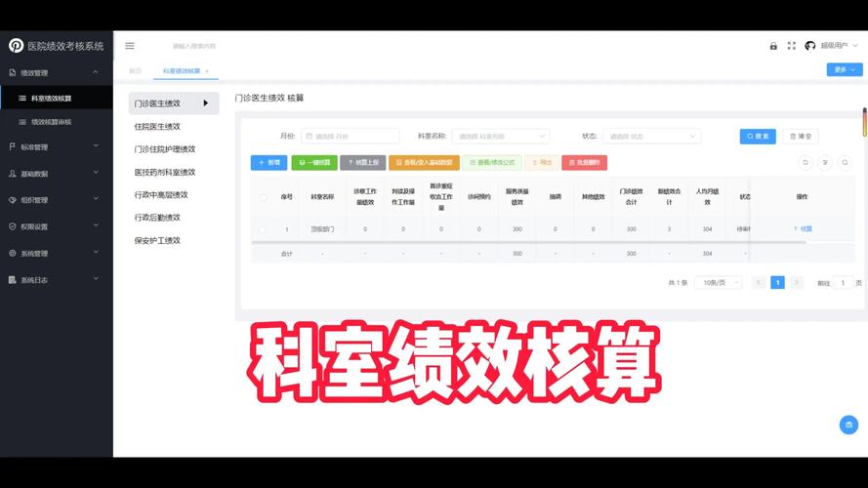Image resolution: width=868 pixels, height=488 pixels.
Task: Close the 科室绩效核算 tab
Action: click(207, 71)
